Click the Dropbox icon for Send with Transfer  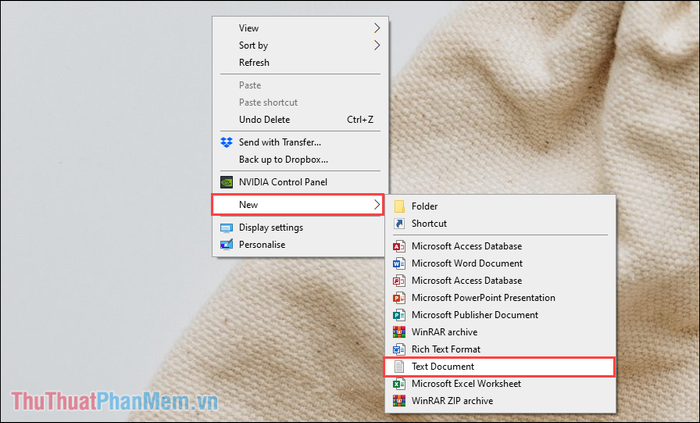click(x=226, y=142)
